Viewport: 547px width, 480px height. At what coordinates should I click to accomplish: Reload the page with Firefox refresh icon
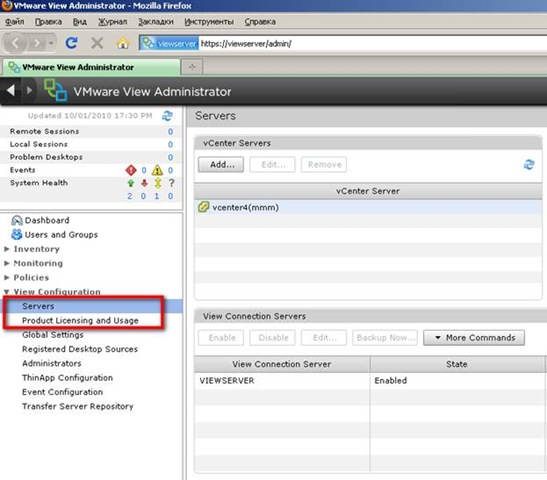(72, 43)
